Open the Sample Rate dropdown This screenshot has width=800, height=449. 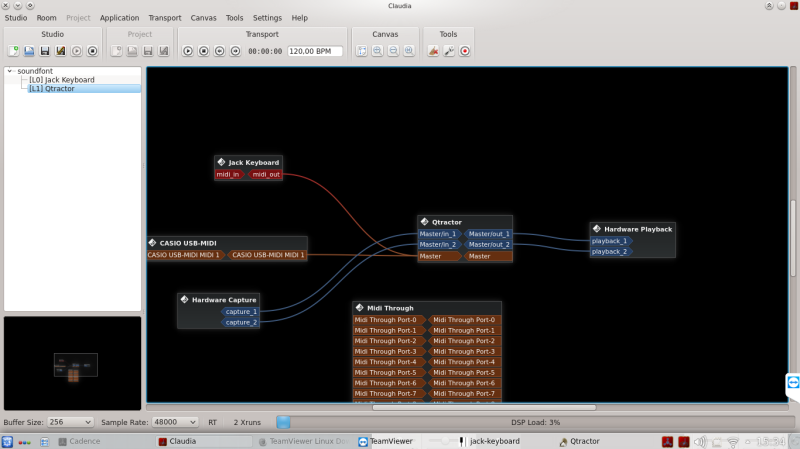point(175,423)
